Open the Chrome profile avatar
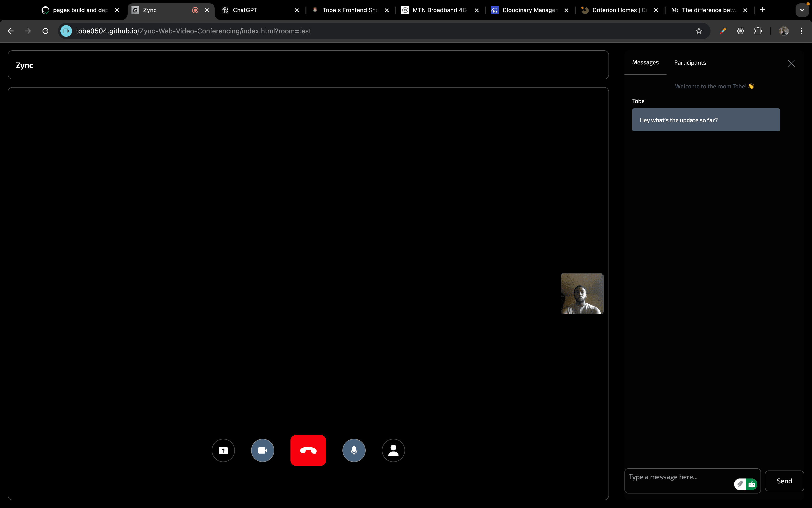Viewport: 812px width, 508px height. [x=784, y=31]
